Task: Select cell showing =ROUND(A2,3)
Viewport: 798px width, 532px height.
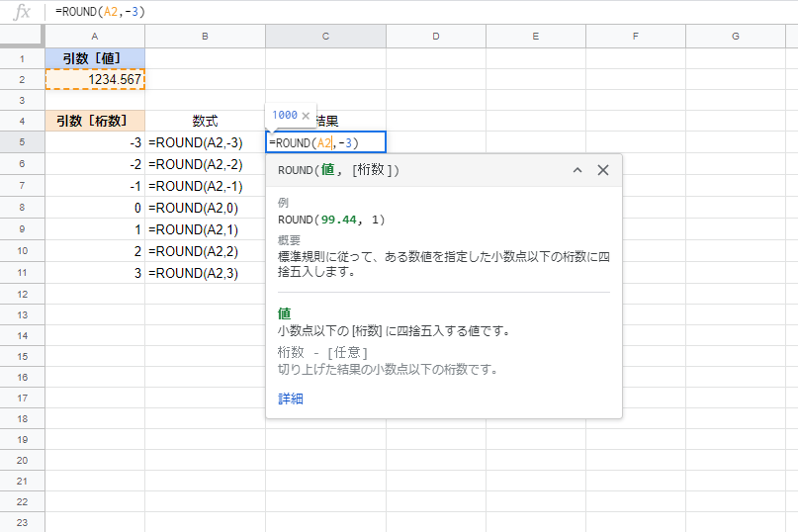Action: [x=205, y=273]
